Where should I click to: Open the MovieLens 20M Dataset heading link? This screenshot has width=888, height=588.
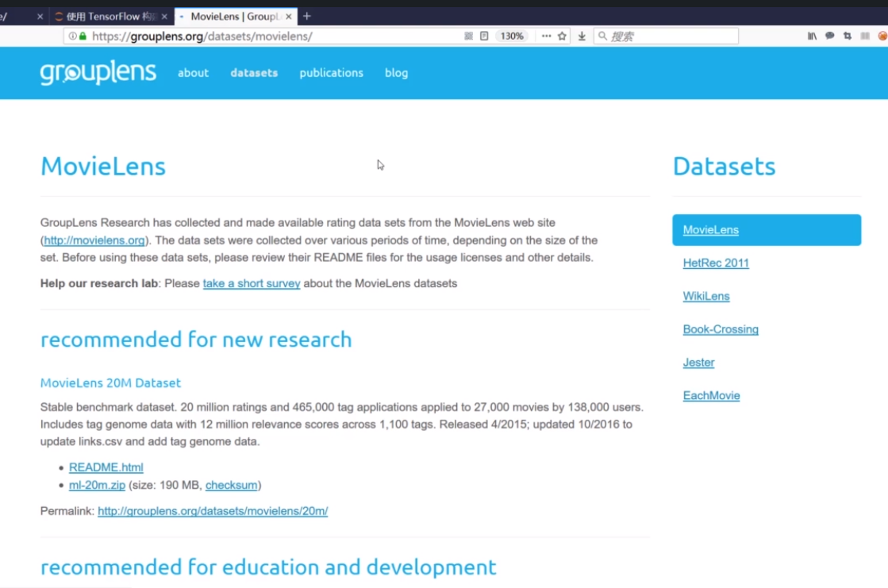[110, 383]
